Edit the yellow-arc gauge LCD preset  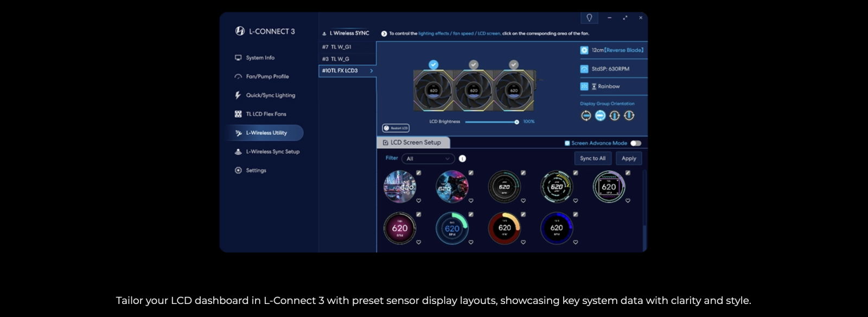point(576,173)
